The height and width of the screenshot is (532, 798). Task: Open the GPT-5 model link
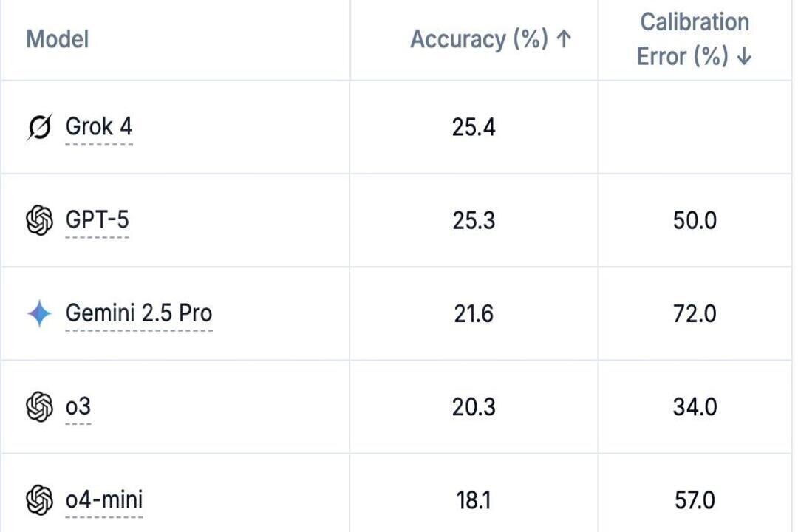[98, 220]
